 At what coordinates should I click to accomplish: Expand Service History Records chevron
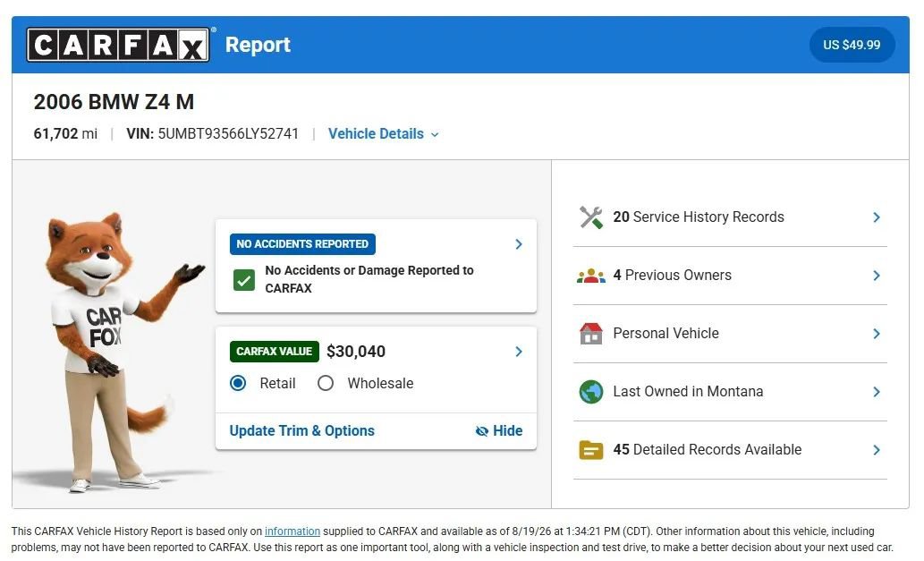tap(877, 217)
